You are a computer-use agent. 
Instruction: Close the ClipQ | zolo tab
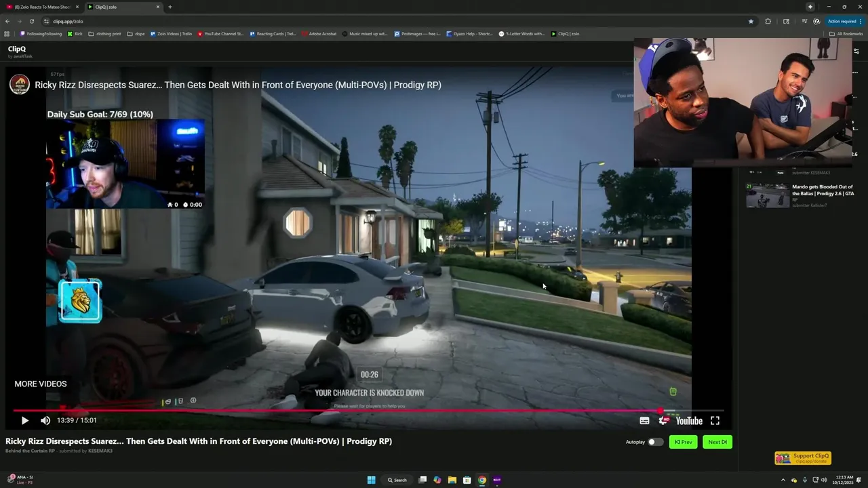(x=158, y=7)
